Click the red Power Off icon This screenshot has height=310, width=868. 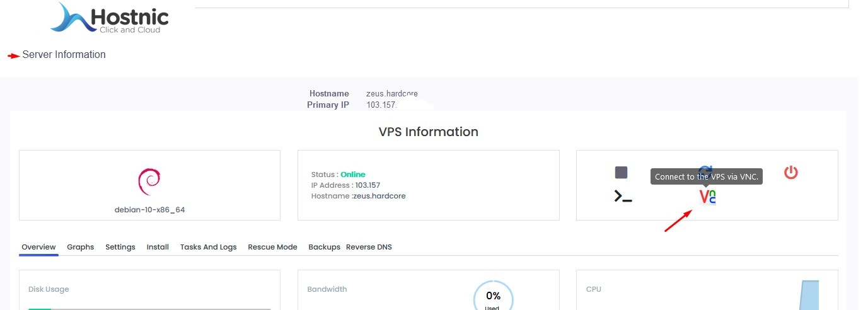pos(790,172)
